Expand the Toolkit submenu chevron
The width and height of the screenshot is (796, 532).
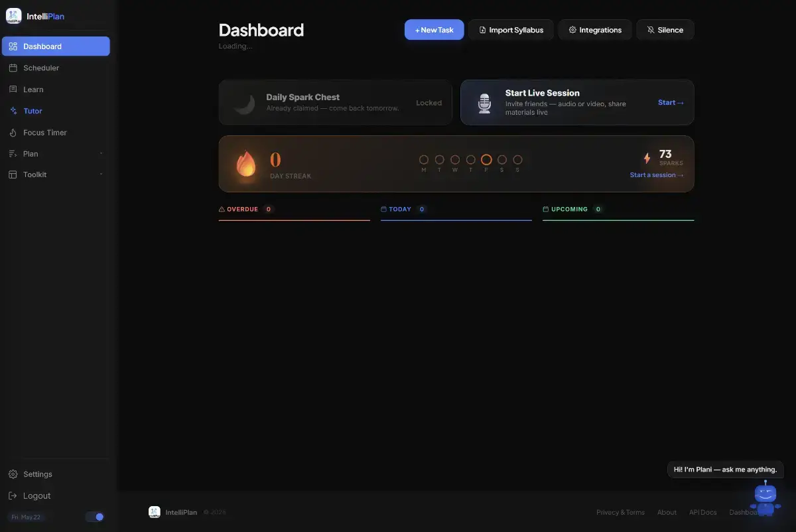pos(101,174)
